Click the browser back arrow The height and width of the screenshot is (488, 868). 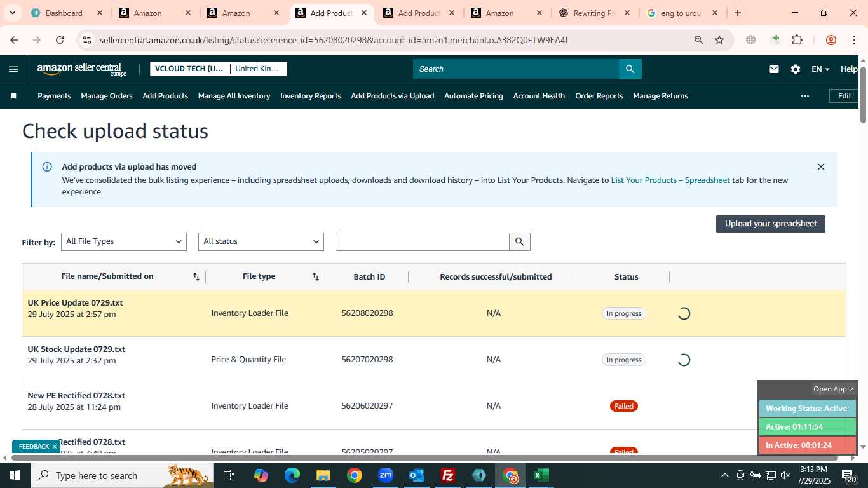click(x=14, y=40)
